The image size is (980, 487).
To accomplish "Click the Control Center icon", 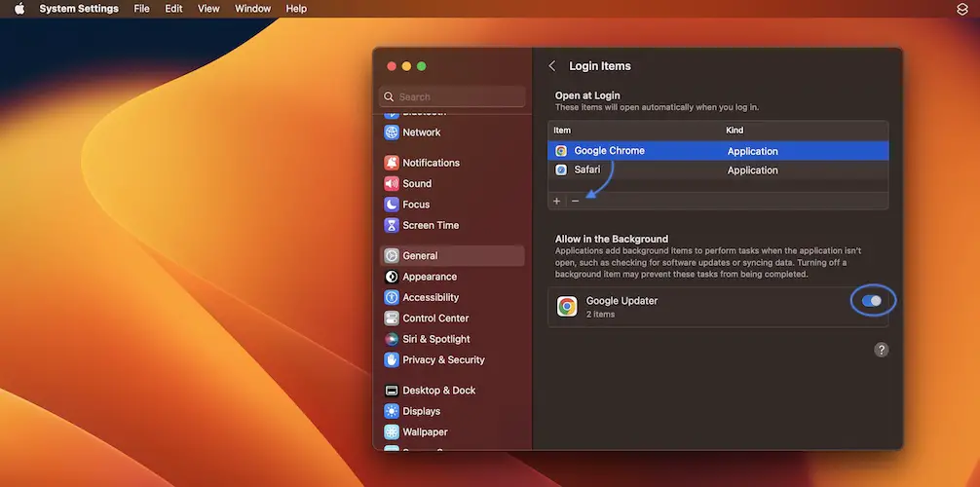I will [392, 318].
